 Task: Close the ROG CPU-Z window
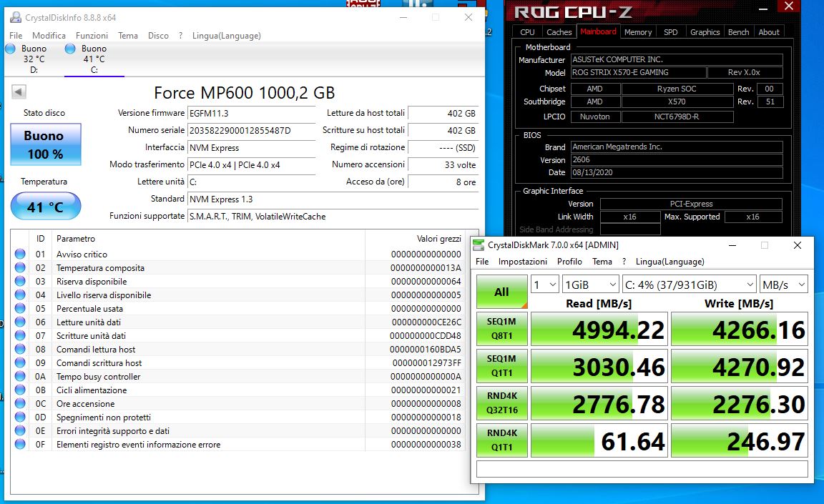pyautogui.click(x=789, y=6)
